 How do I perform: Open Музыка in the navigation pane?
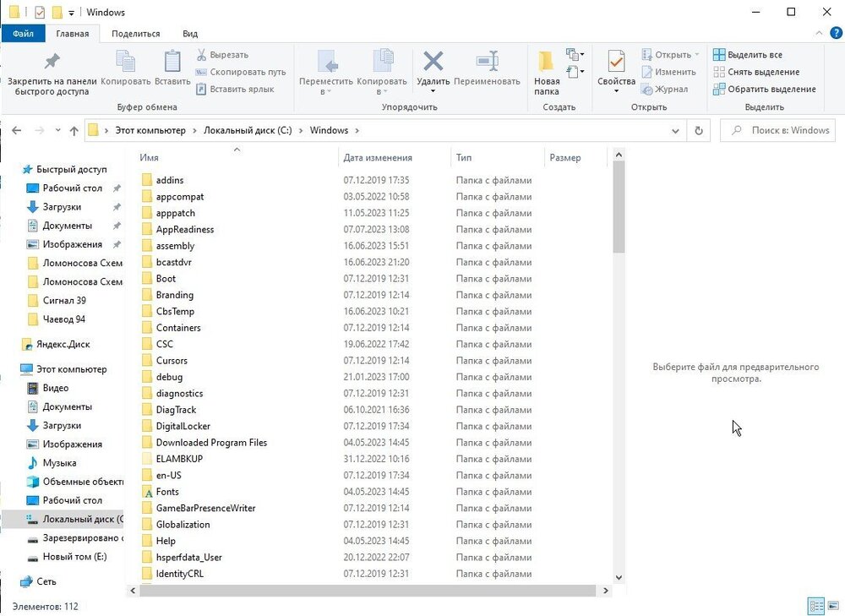point(59,463)
